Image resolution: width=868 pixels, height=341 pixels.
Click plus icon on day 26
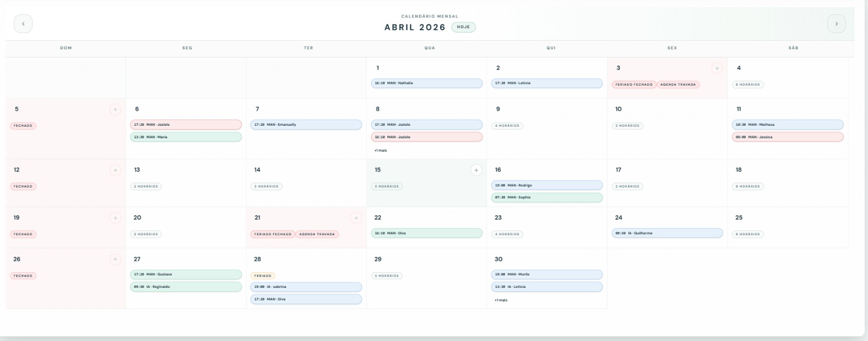115,260
